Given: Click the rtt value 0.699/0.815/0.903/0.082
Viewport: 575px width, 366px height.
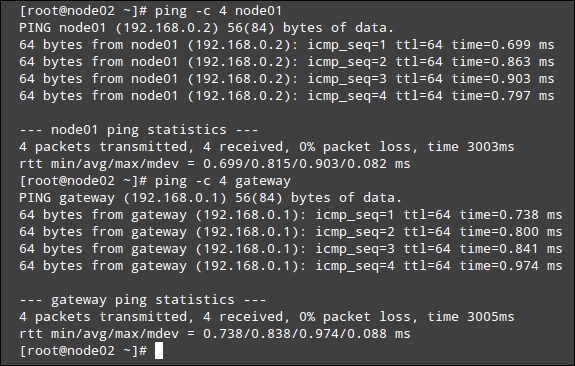Looking at the screenshot, I should (x=295, y=164).
